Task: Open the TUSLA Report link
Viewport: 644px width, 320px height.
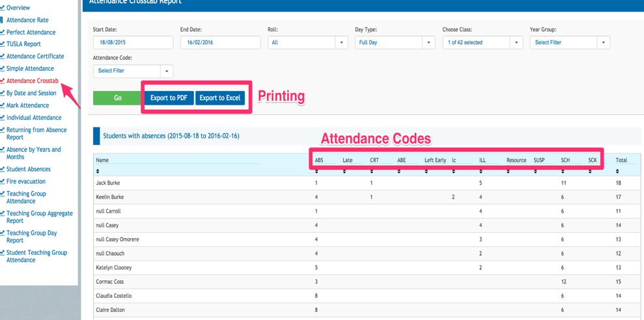Action: (x=23, y=44)
